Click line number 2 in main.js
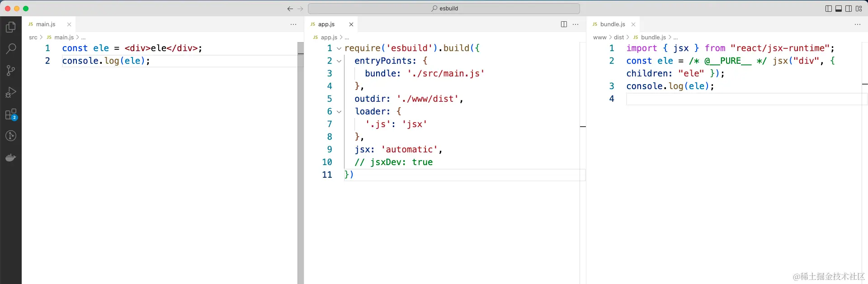 [47, 61]
